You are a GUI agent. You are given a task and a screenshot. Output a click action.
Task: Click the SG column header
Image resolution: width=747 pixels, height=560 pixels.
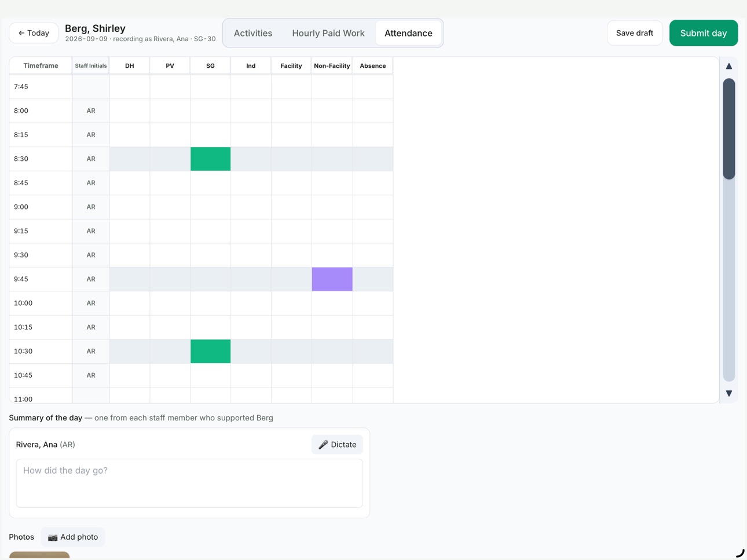(210, 66)
